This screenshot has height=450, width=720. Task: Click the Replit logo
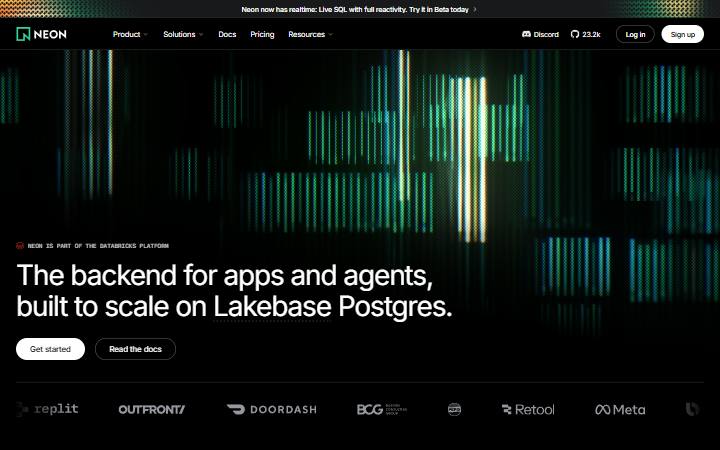[x=47, y=409]
